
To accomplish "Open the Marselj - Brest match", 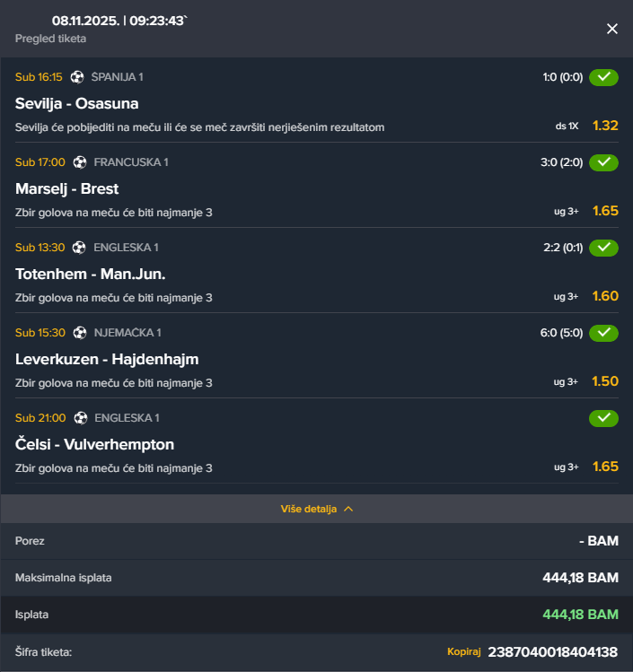I will 67,188.
